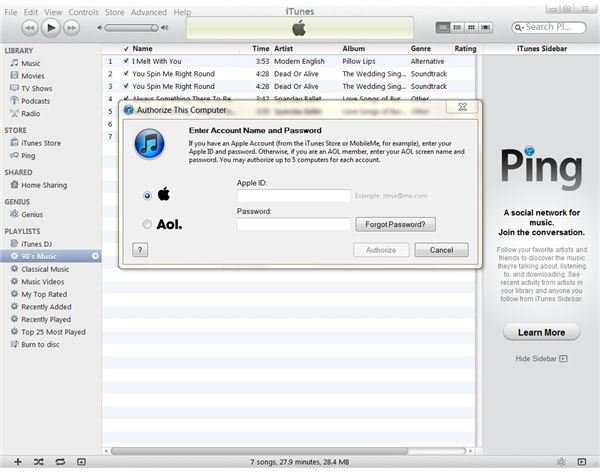Click the Next track button
The width and height of the screenshot is (600, 472).
pos(71,28)
